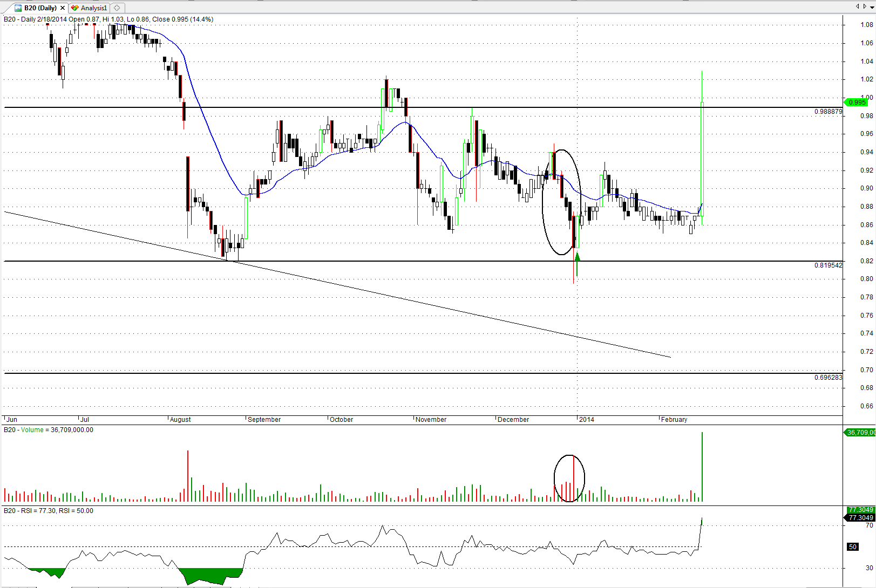
Task: Click the Analysis1 tab icon
Action: pyautogui.click(x=75, y=8)
